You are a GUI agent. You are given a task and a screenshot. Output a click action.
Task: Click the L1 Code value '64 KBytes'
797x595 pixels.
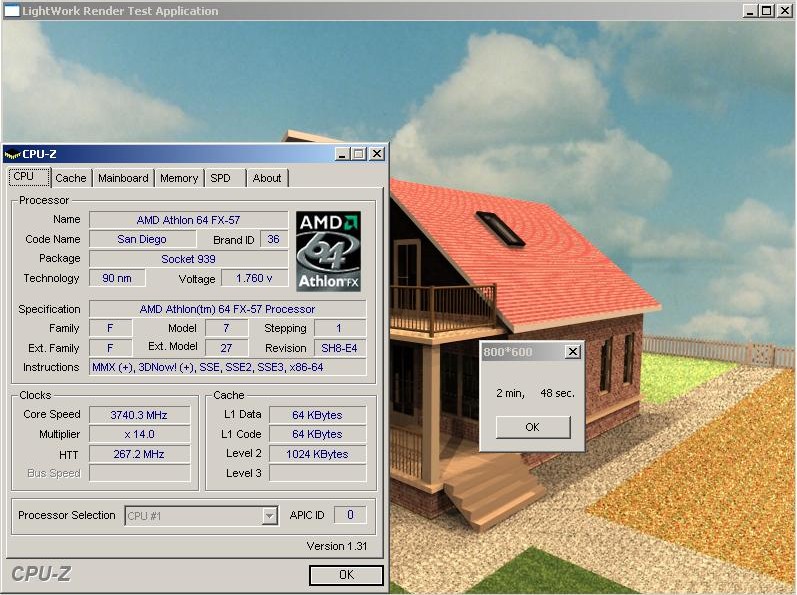coord(317,434)
